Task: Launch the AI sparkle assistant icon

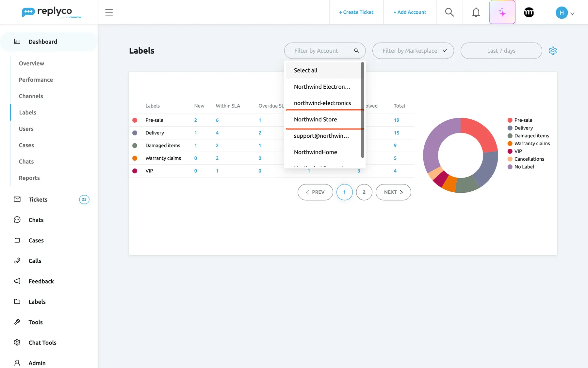Action: pyautogui.click(x=502, y=12)
